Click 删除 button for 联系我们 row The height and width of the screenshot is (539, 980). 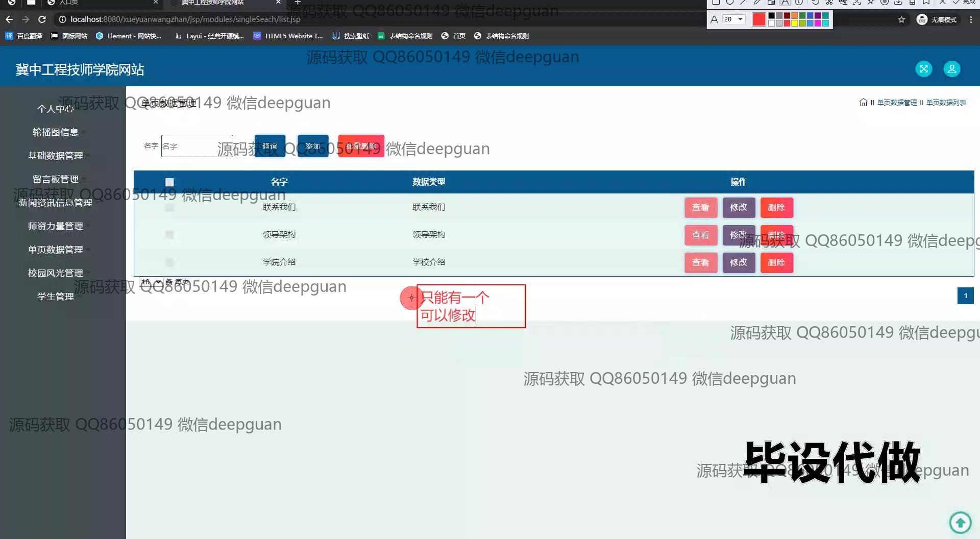[x=776, y=207]
